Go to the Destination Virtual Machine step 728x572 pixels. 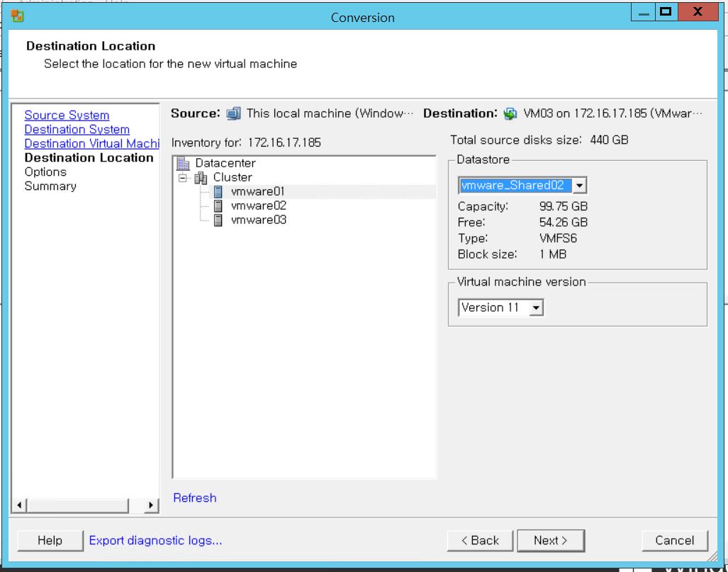[92, 143]
